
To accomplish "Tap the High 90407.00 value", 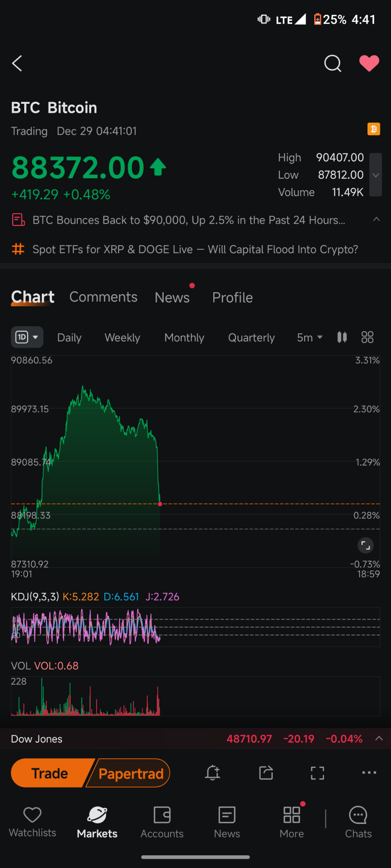I will pyautogui.click(x=321, y=158).
